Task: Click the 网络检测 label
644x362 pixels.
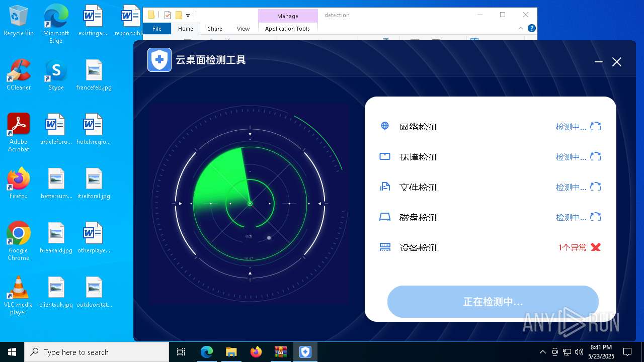Action: 419,127
